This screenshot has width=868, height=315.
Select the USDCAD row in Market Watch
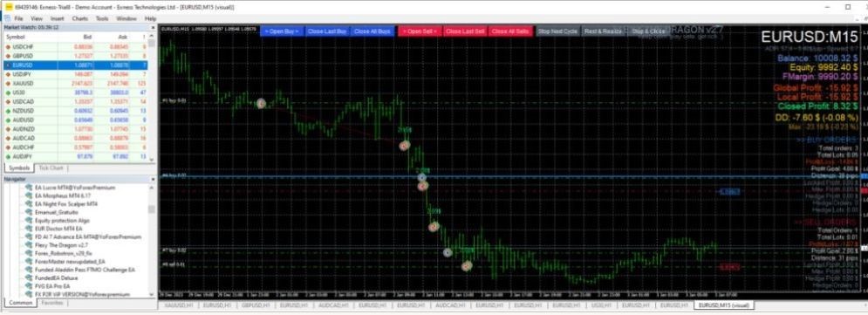click(x=77, y=101)
